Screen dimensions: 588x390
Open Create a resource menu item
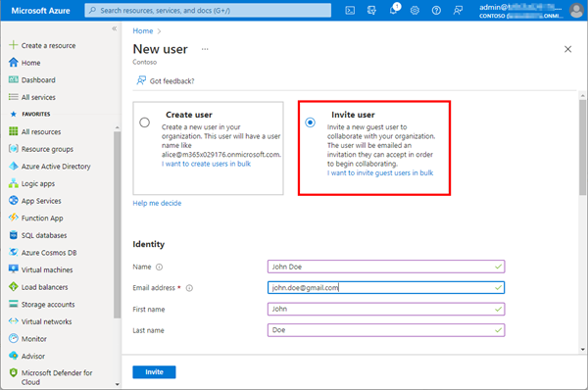(x=48, y=45)
